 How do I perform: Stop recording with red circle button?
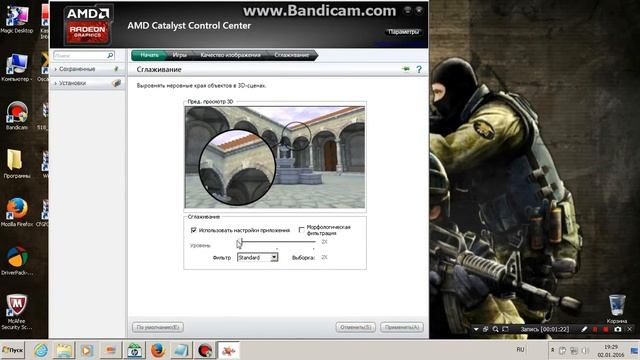[606, 329]
